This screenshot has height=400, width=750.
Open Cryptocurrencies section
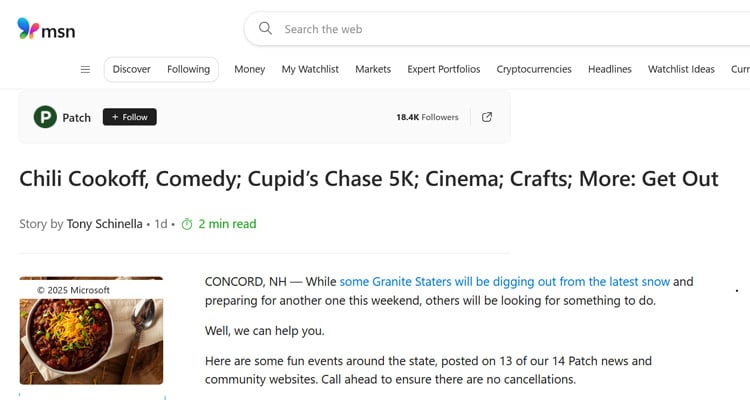click(x=534, y=69)
